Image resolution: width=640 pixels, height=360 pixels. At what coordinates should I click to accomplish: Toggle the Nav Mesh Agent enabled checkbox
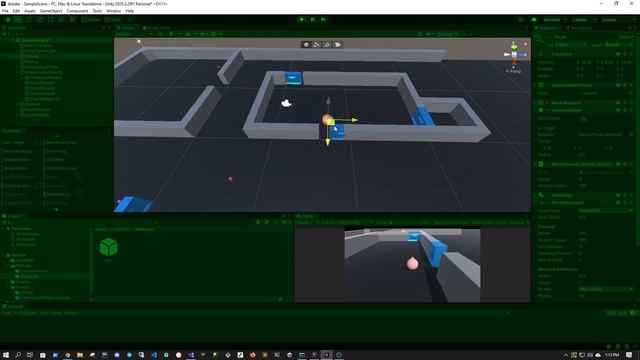(x=547, y=202)
